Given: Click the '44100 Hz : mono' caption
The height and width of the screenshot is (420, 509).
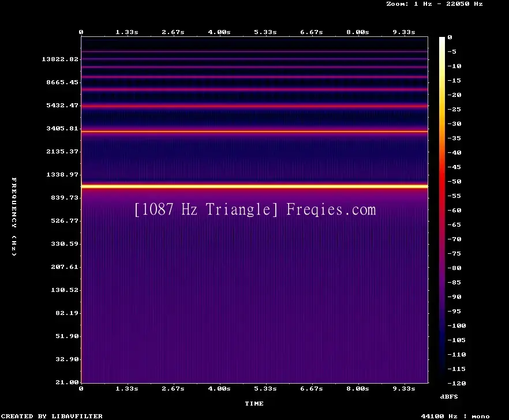Looking at the screenshot, I should click(x=455, y=416).
